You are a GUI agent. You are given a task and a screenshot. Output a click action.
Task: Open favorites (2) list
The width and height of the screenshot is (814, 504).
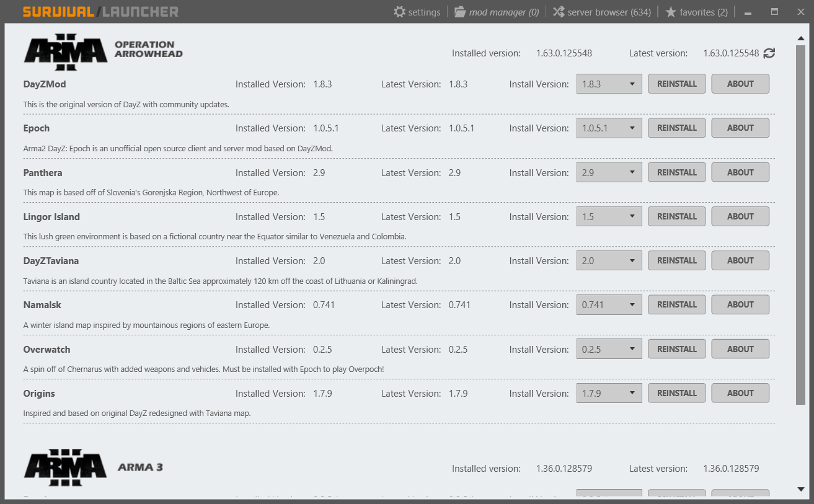coord(696,12)
